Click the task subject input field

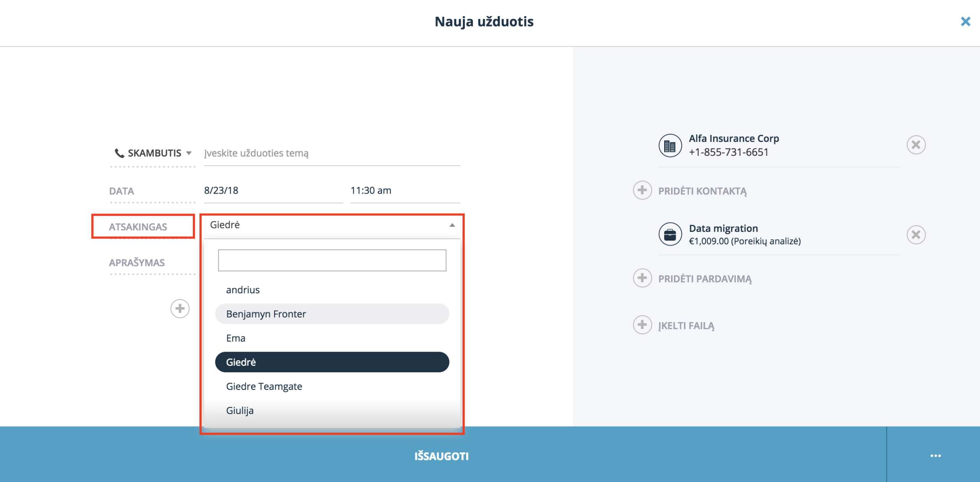point(332,153)
